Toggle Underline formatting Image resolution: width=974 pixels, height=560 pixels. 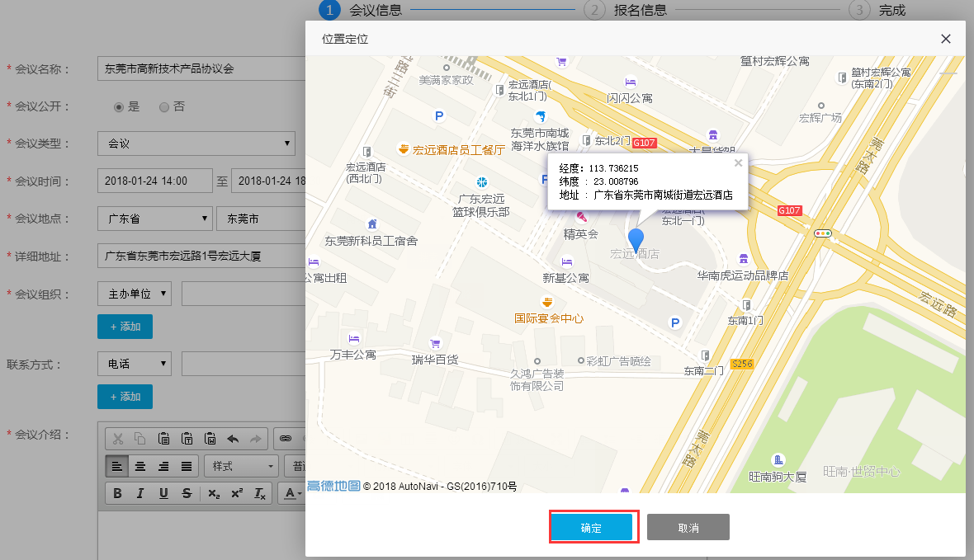(163, 493)
